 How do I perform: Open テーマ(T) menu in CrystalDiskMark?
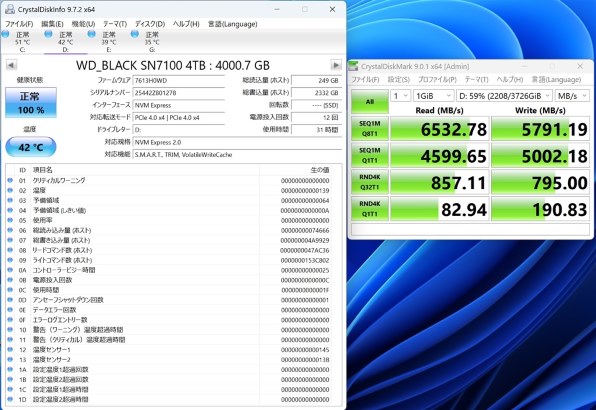pyautogui.click(x=476, y=79)
